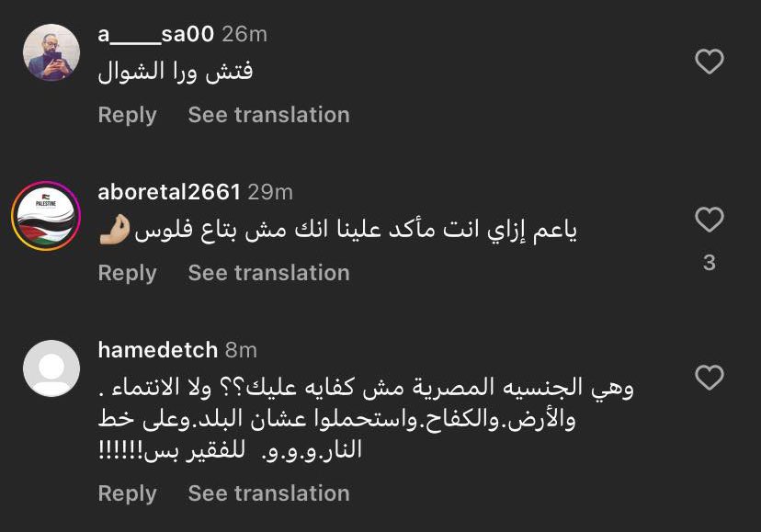The width and height of the screenshot is (761, 532).
Task: Reply to aboretal2661's comment
Action: point(127,273)
